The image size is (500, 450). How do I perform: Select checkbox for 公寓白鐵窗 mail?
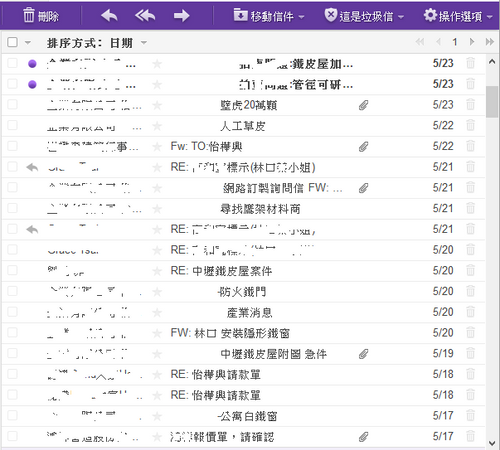point(12,415)
